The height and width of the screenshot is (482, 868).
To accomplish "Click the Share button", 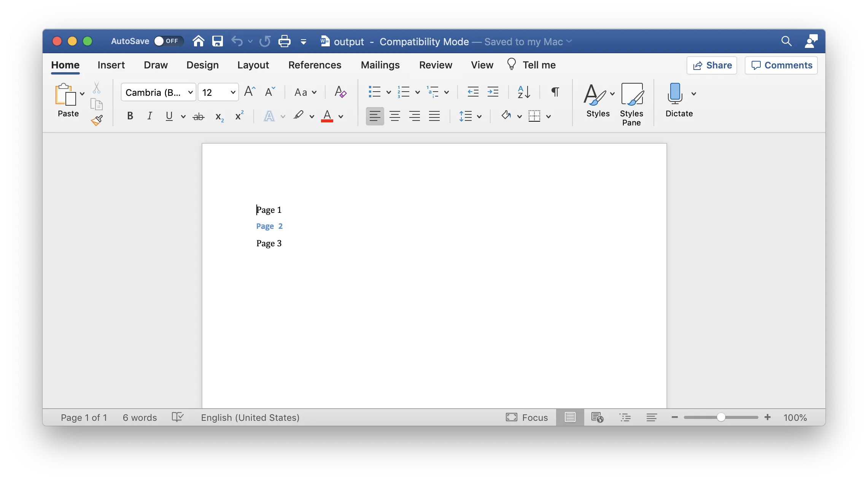I will pyautogui.click(x=712, y=65).
